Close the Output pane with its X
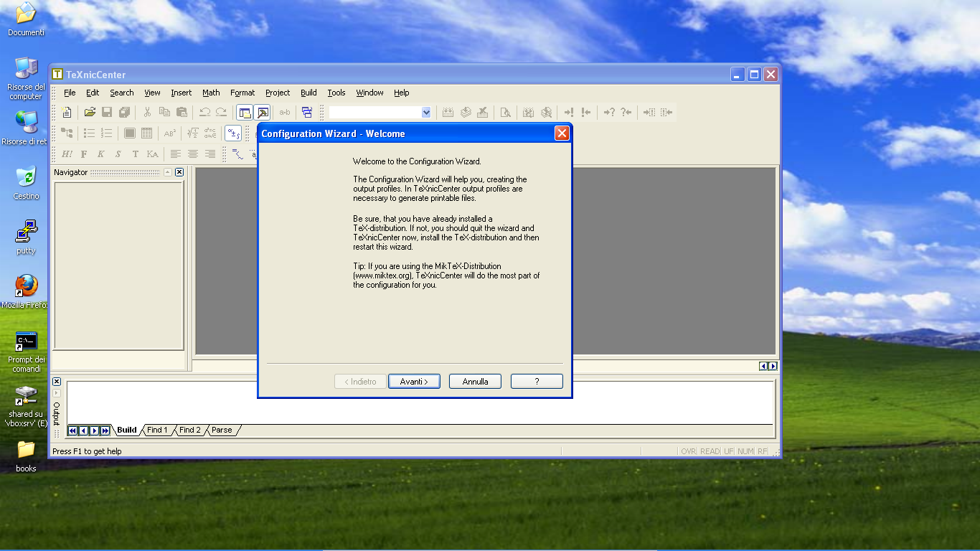 tap(57, 382)
